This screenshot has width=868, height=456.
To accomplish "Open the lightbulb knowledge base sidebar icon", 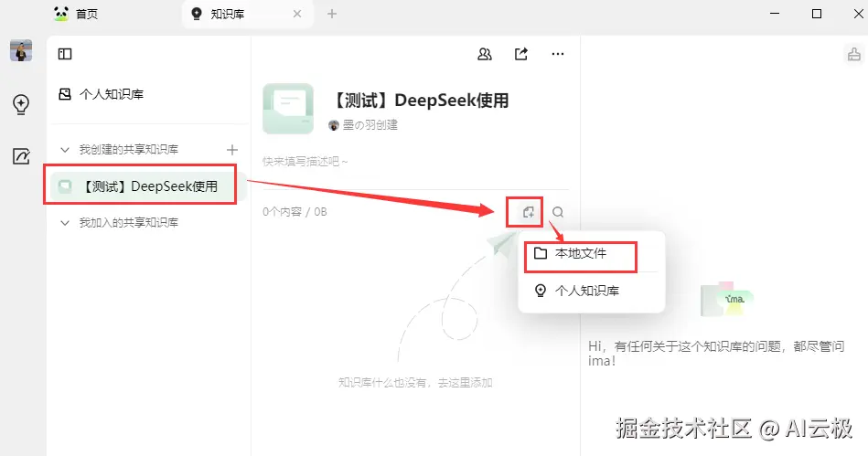I will [x=21, y=104].
